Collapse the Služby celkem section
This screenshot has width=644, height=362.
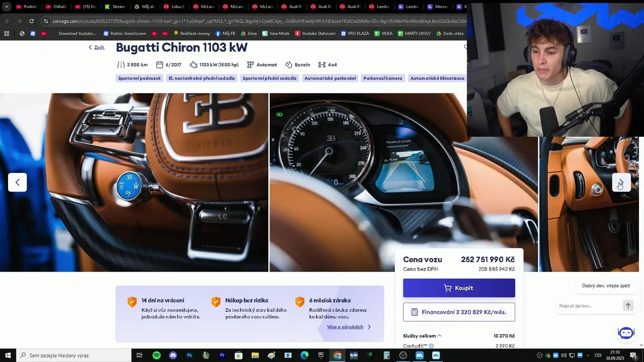422,336
